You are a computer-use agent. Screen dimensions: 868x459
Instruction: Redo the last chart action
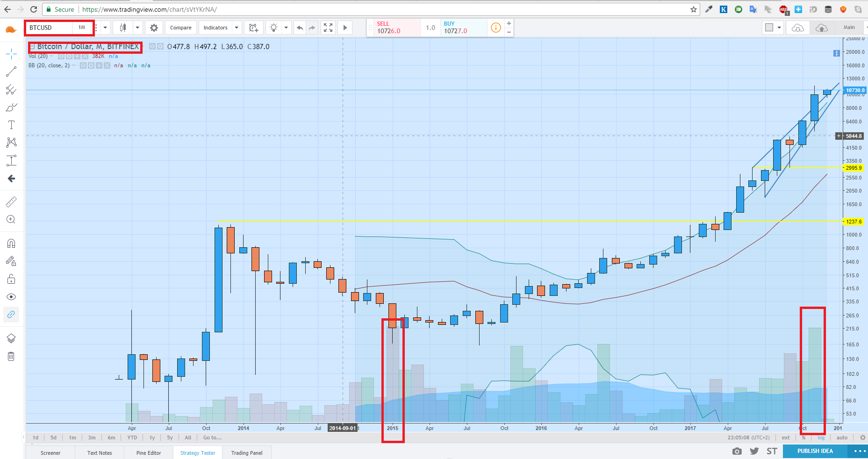[312, 28]
